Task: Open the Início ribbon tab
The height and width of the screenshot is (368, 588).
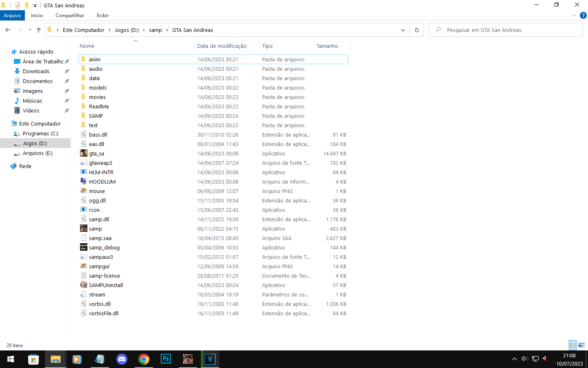Action: (37, 16)
